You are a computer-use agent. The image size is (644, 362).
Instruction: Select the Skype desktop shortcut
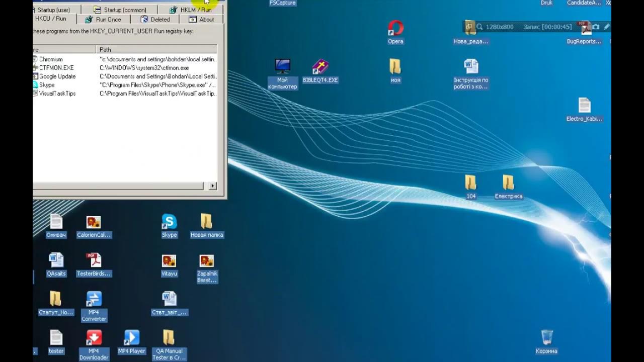pyautogui.click(x=169, y=226)
